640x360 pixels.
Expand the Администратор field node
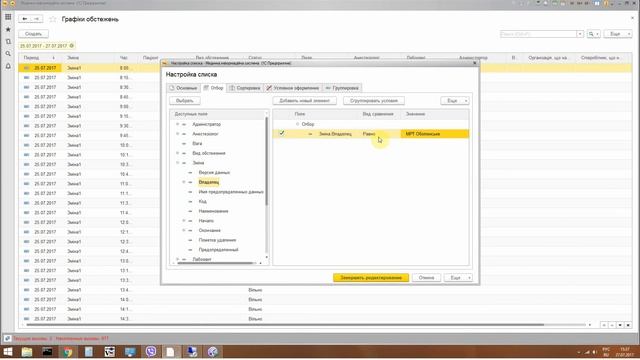[x=177, y=124]
